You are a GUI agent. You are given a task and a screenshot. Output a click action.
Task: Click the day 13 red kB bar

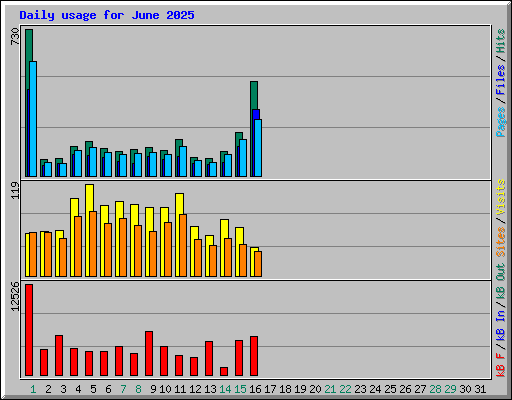tap(209, 359)
